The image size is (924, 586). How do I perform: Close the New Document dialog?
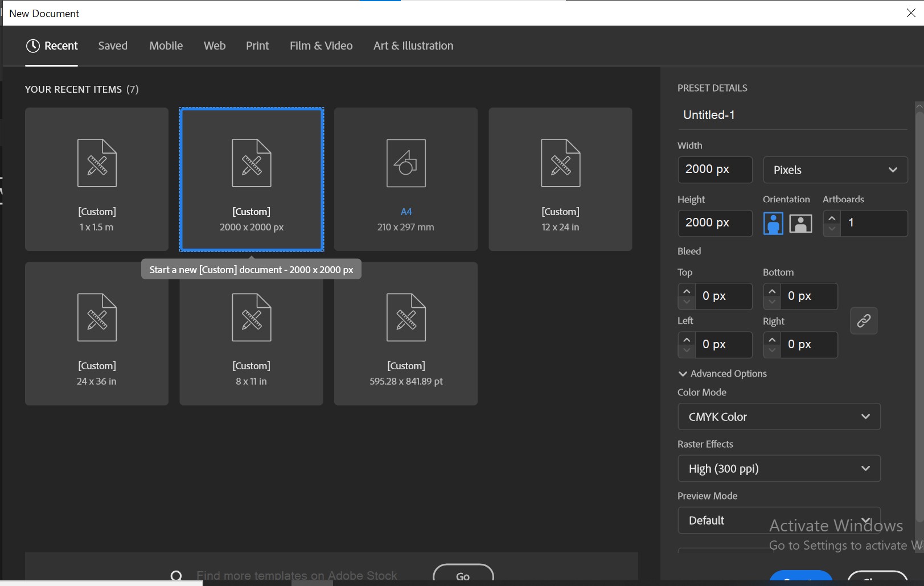tap(911, 13)
